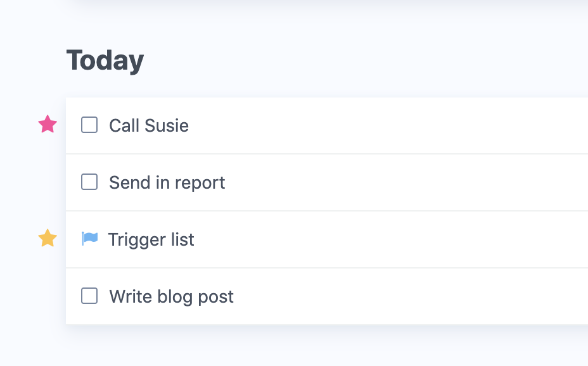Select the Write blog post title
588x366 pixels.
[171, 297]
